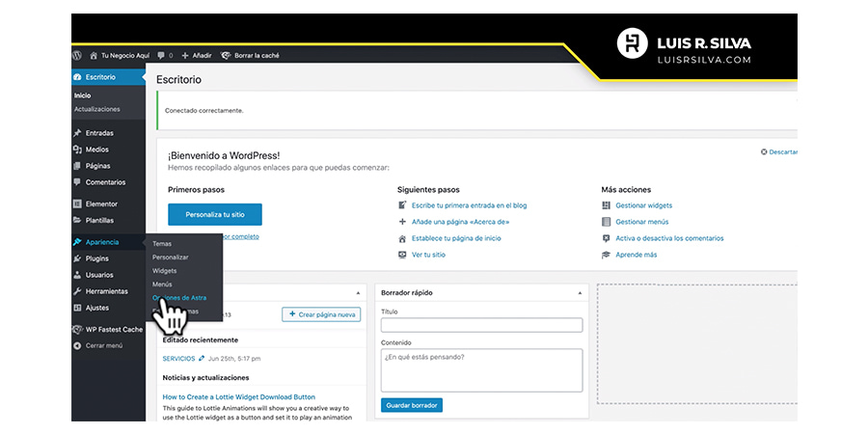Click the pencil icon next to SERVICIOS

coord(202,358)
